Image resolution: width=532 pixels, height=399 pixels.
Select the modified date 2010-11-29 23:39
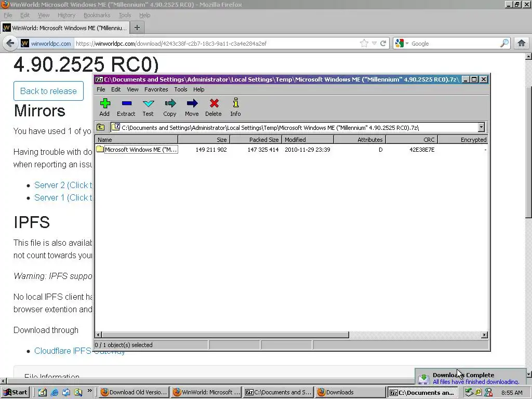pos(308,149)
